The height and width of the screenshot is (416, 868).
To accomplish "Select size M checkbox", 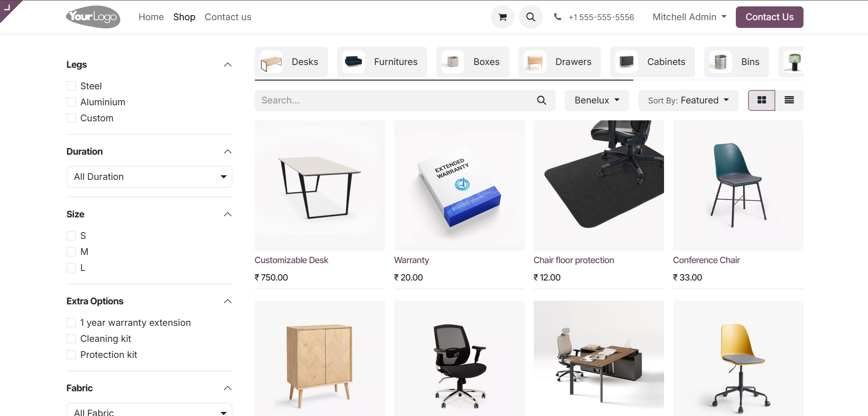I will tap(71, 252).
